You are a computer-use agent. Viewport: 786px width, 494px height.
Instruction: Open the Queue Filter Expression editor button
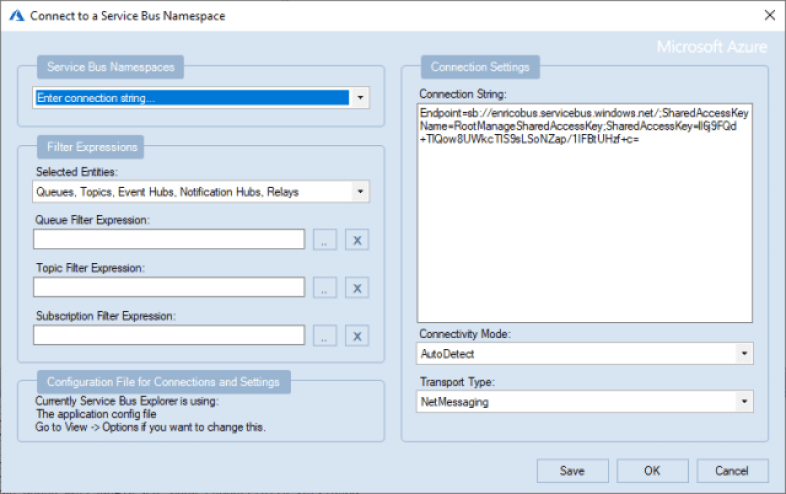click(x=325, y=240)
